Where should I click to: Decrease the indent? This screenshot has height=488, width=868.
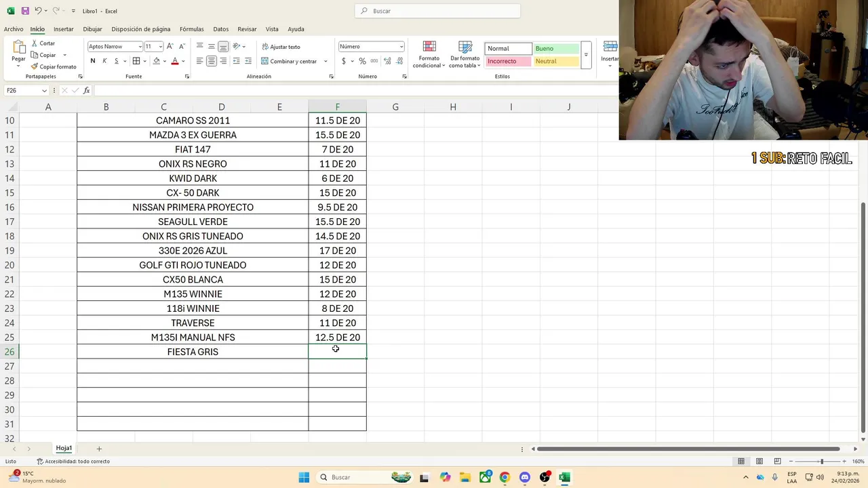click(x=236, y=61)
